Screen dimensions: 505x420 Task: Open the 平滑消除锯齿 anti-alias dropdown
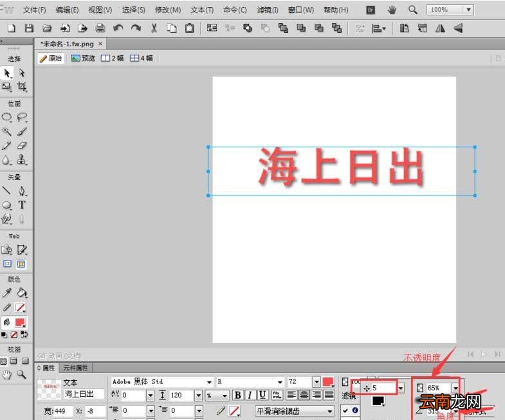pyautogui.click(x=330, y=411)
